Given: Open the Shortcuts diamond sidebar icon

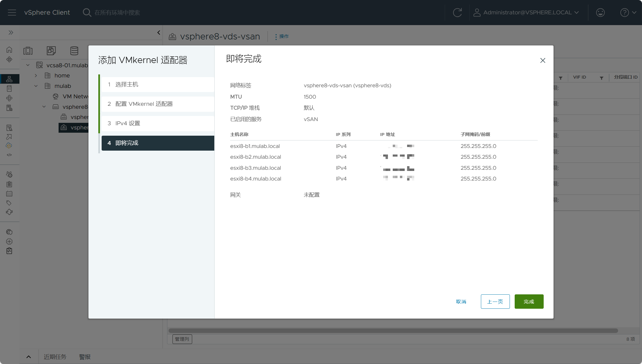Looking at the screenshot, I should 9,59.
